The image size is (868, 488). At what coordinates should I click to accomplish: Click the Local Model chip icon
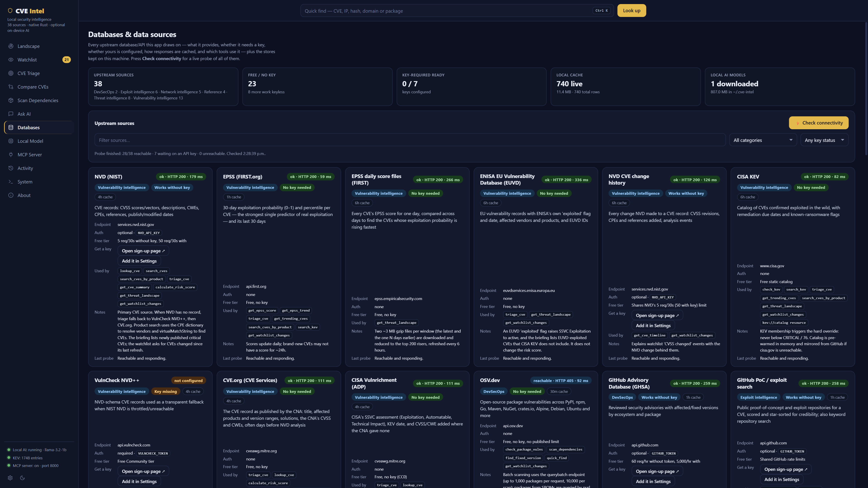pyautogui.click(x=11, y=141)
